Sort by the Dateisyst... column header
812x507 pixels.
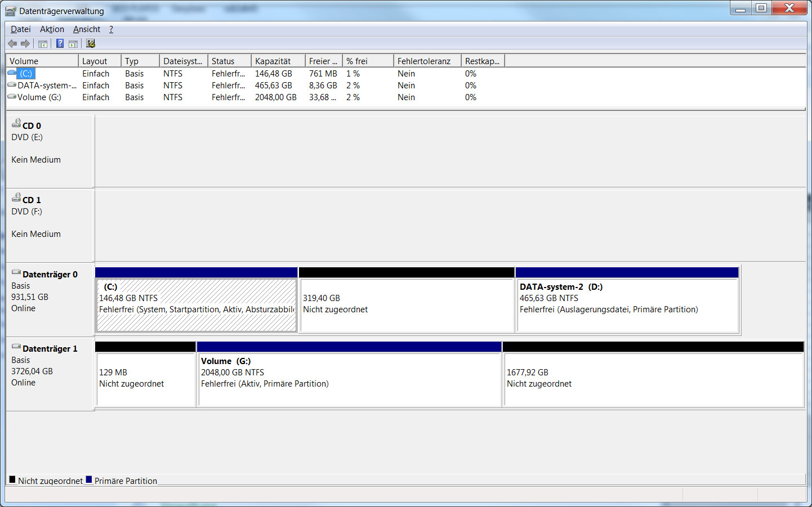pos(184,61)
